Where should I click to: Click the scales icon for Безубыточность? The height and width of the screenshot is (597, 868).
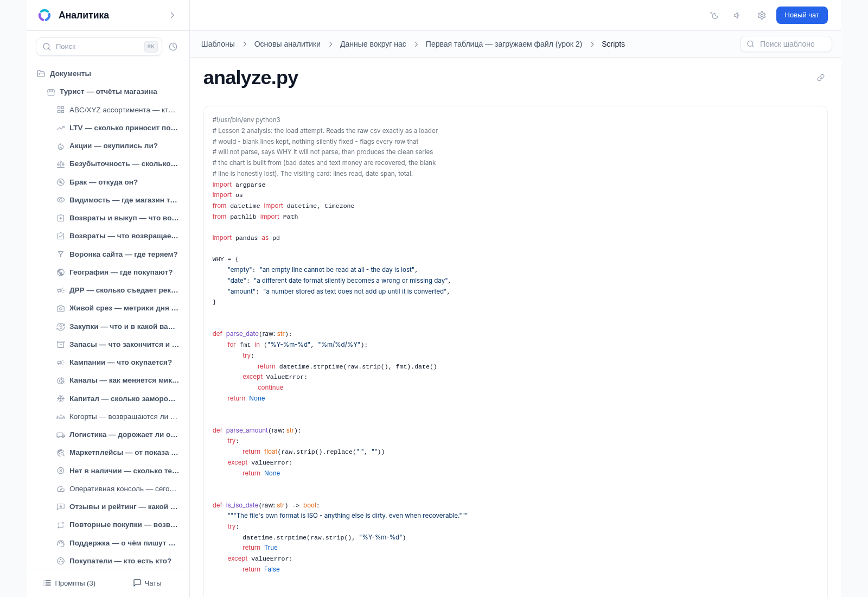[61, 164]
